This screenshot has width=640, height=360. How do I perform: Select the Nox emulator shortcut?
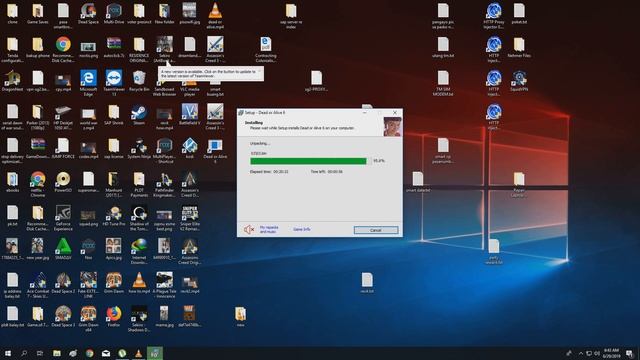click(88, 249)
